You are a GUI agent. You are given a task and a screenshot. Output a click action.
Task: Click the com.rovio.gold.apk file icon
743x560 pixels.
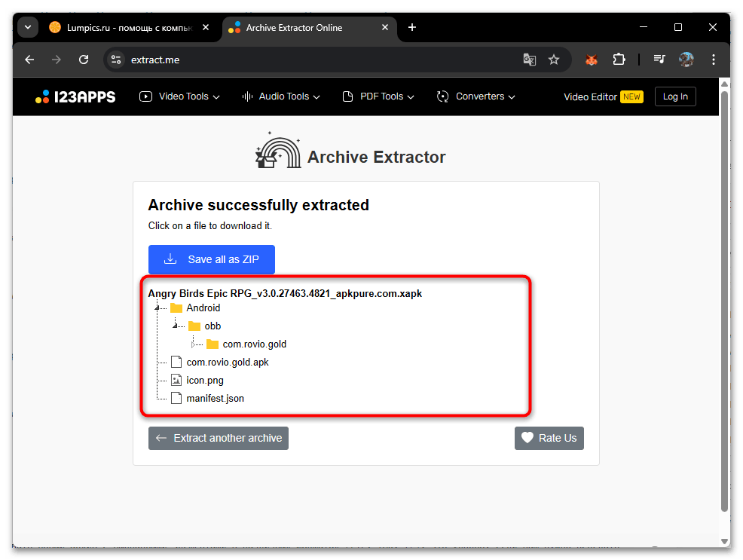click(176, 362)
